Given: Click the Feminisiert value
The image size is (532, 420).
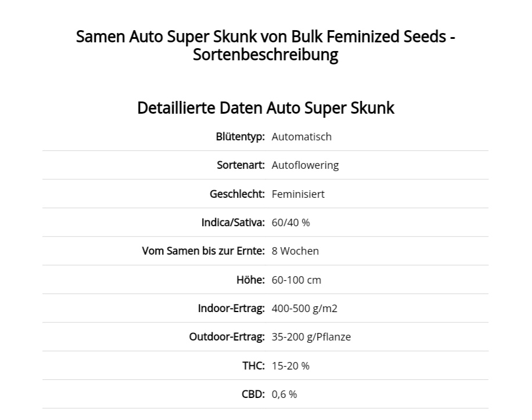Looking at the screenshot, I should tap(298, 194).
